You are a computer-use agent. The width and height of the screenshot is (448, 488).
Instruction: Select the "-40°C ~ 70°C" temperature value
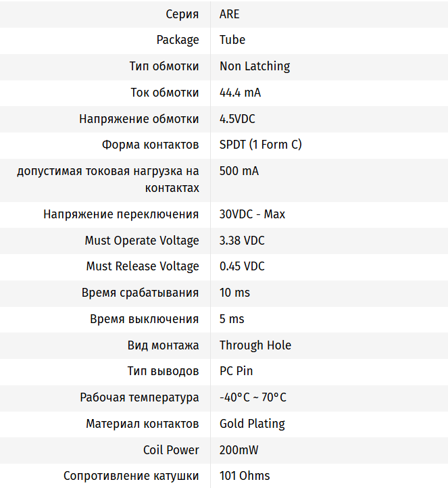tap(253, 397)
